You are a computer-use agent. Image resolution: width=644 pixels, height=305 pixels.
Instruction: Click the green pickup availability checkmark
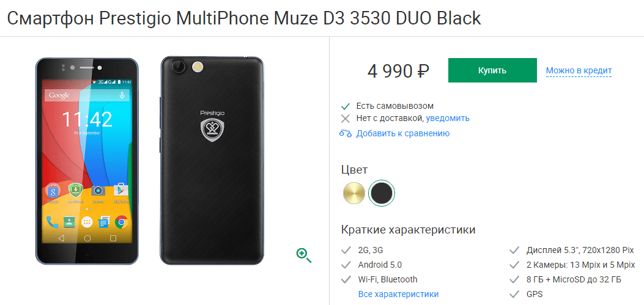pos(346,106)
